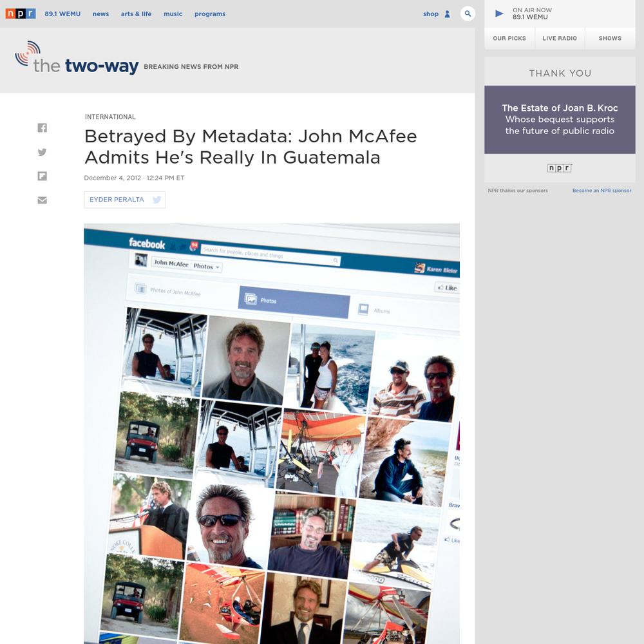Select the Our Picks tab
The width and height of the screenshot is (644, 644).
point(509,38)
